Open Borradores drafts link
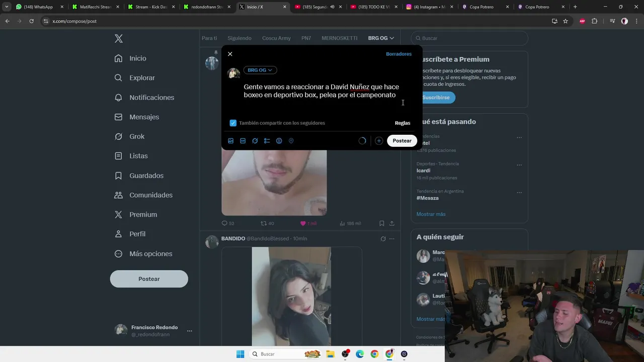 [x=398, y=54]
